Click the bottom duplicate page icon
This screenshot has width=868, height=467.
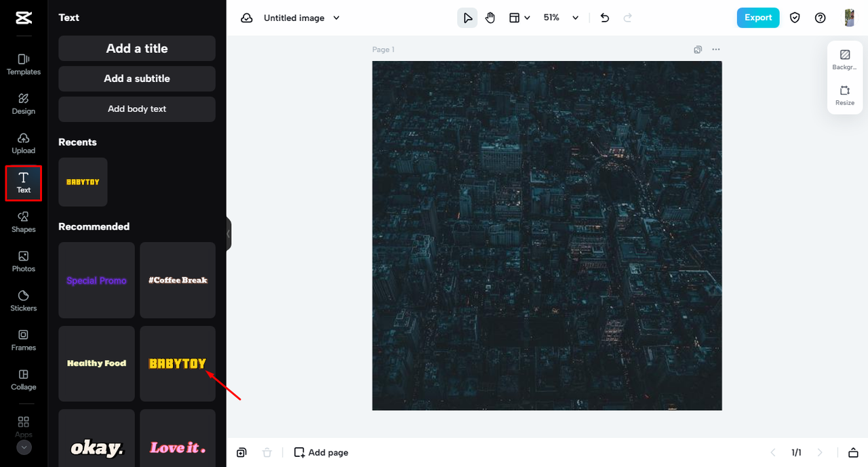241,452
